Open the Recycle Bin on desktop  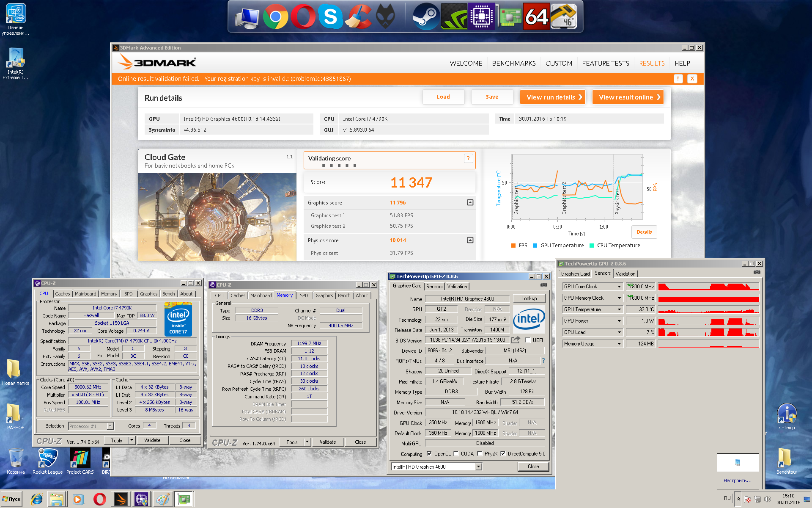(x=16, y=461)
